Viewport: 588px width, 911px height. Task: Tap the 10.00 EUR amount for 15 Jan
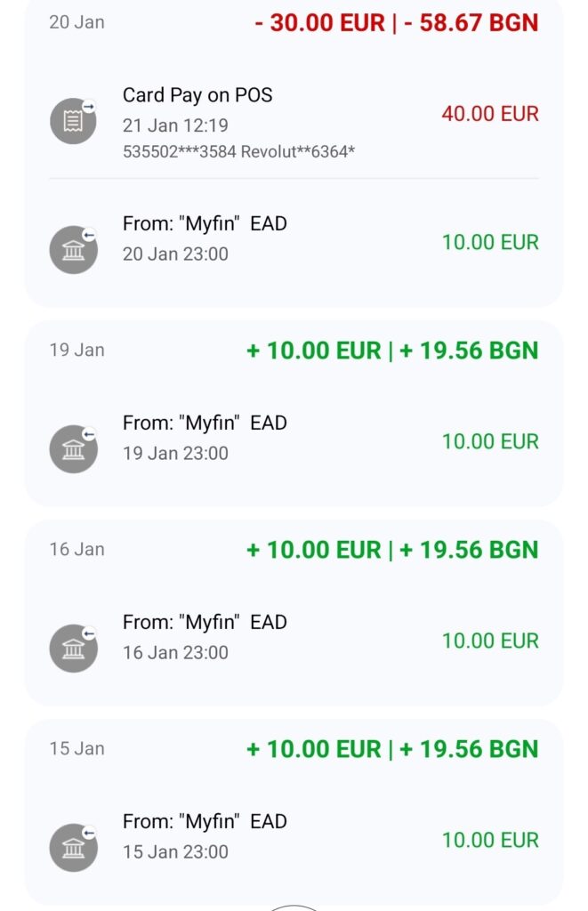489,840
